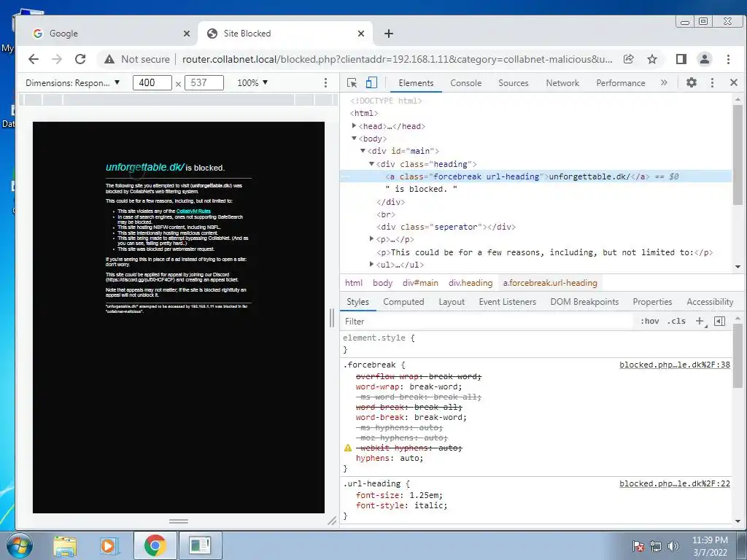747x560 pixels.
Task: Open the DOM Breakpoints tab
Action: (x=584, y=301)
